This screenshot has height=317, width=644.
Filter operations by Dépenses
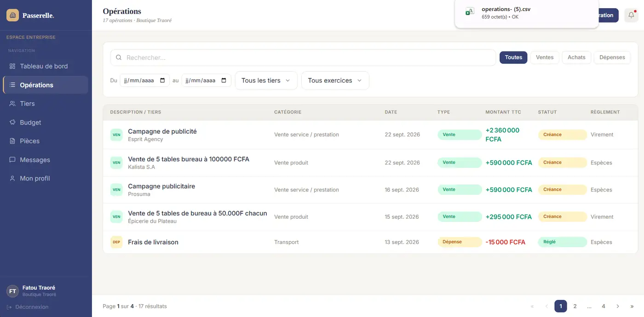tap(612, 57)
